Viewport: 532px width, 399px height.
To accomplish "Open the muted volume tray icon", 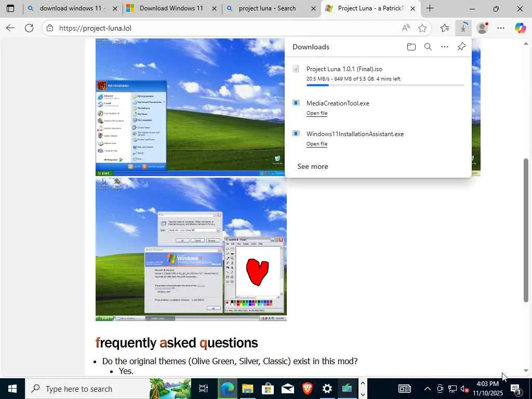I will pyautogui.click(x=464, y=389).
